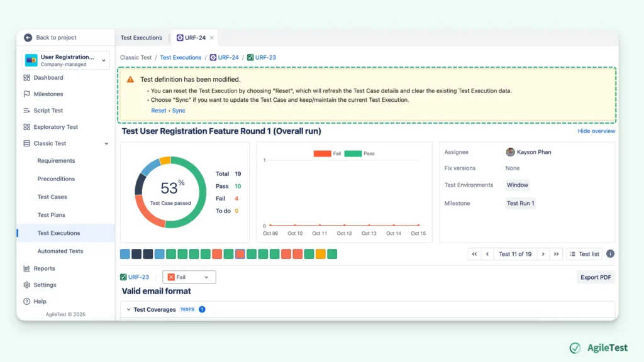Go to previous test arrow

487,254
